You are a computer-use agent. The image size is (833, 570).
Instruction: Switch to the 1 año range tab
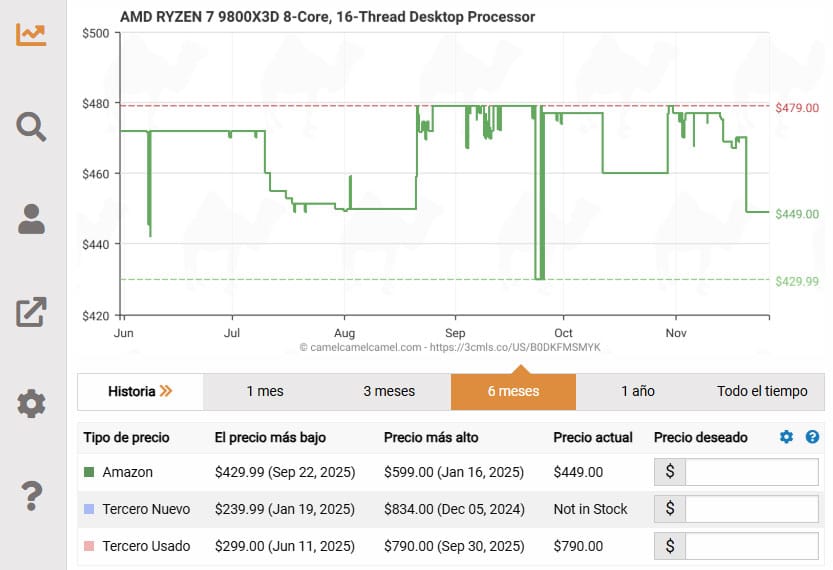[638, 392]
